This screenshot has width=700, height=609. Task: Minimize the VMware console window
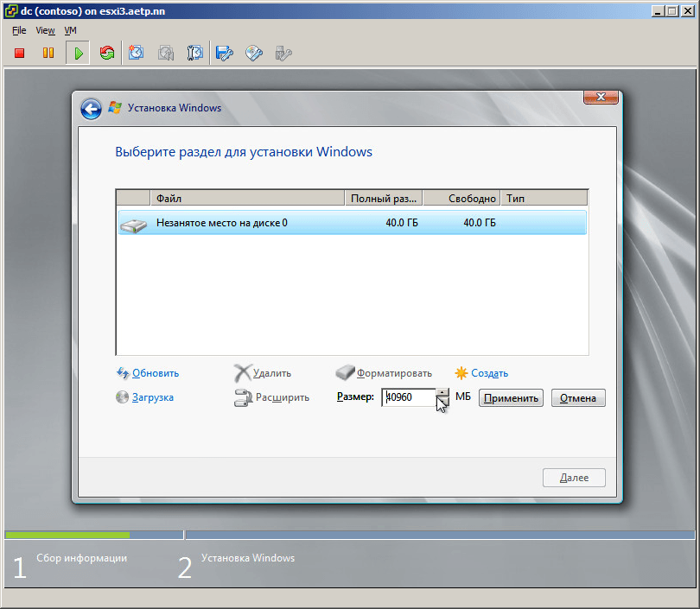tap(657, 11)
